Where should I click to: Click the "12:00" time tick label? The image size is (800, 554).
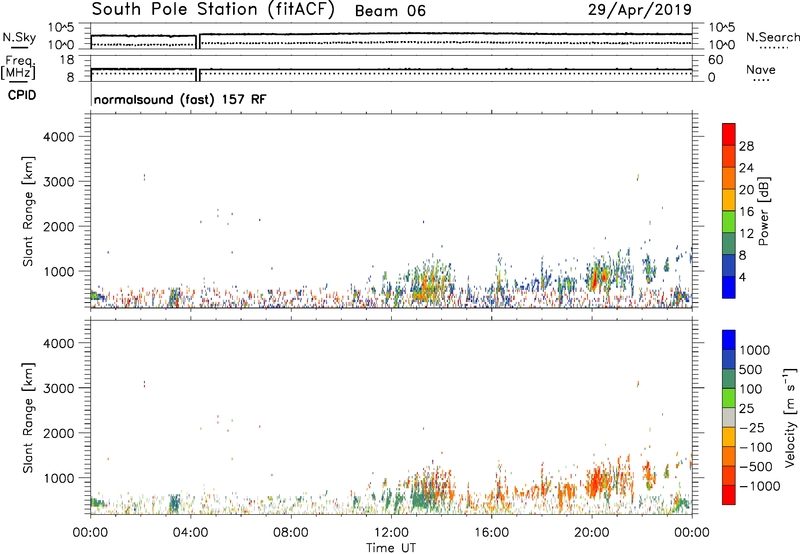coord(391,533)
